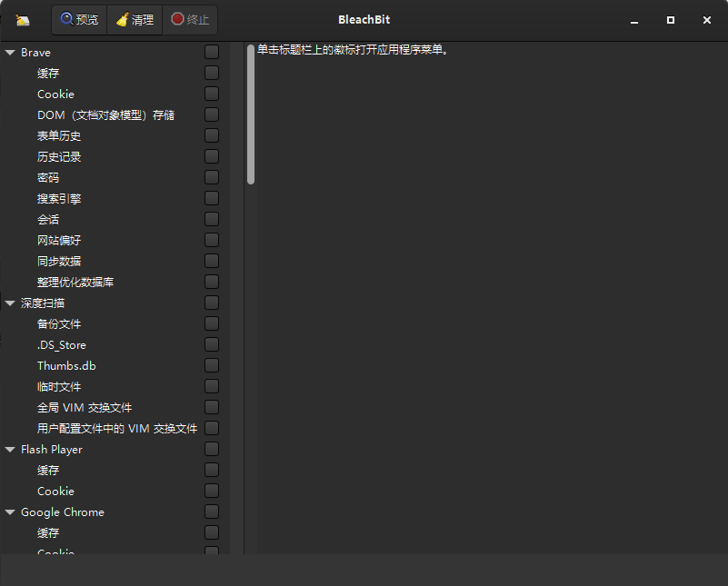This screenshot has height=586, width=728.
Task: Collapse the Brave section
Action: [10, 52]
